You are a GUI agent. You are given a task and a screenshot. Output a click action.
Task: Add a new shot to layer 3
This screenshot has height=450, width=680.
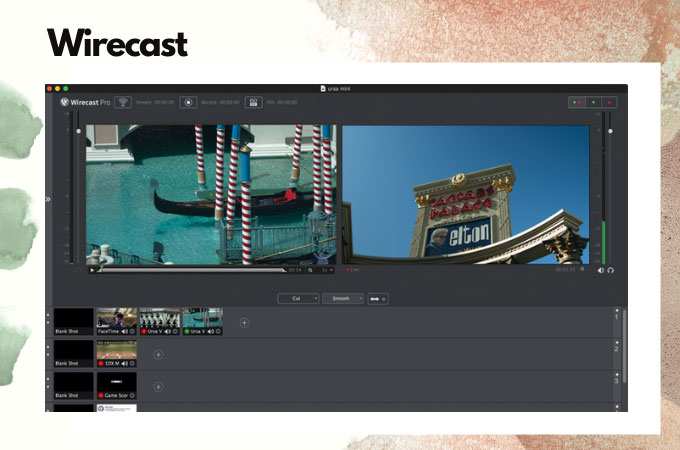[158, 386]
